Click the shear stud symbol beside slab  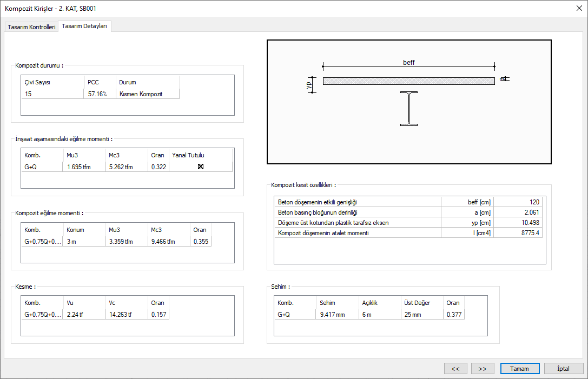pyautogui.click(x=504, y=79)
